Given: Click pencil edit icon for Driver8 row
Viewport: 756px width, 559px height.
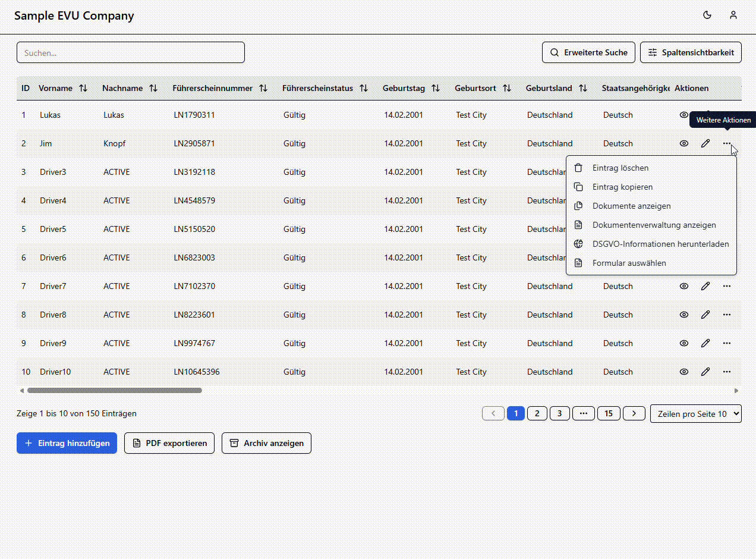Looking at the screenshot, I should pos(705,315).
